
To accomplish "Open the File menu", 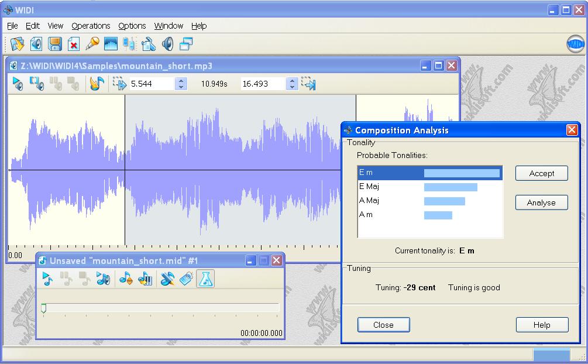I will pos(12,26).
